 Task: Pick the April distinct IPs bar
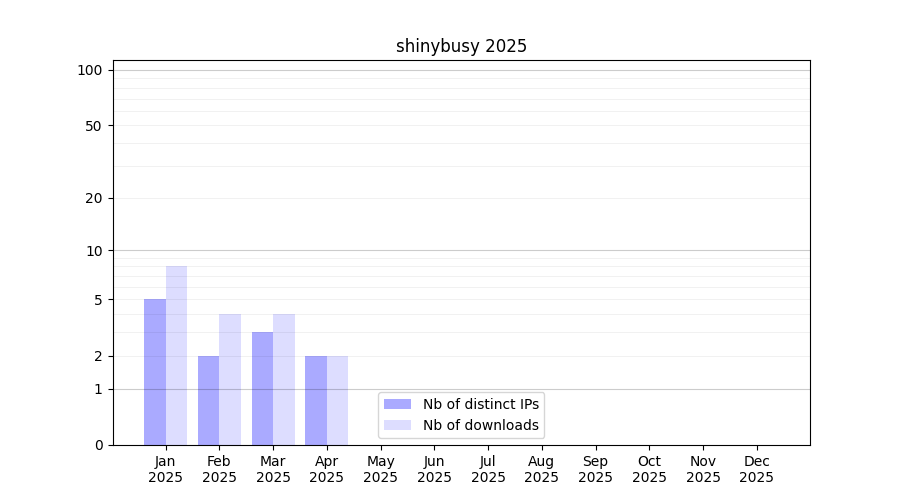[x=316, y=400]
